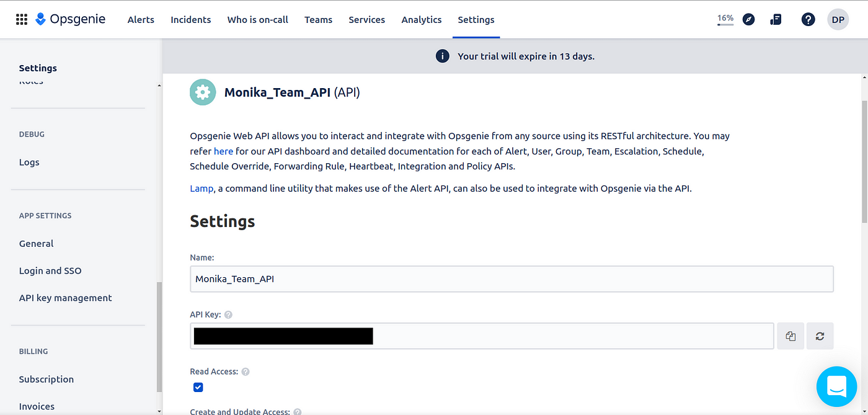Click the Opsgenie logo
The image size is (868, 415).
point(70,19)
